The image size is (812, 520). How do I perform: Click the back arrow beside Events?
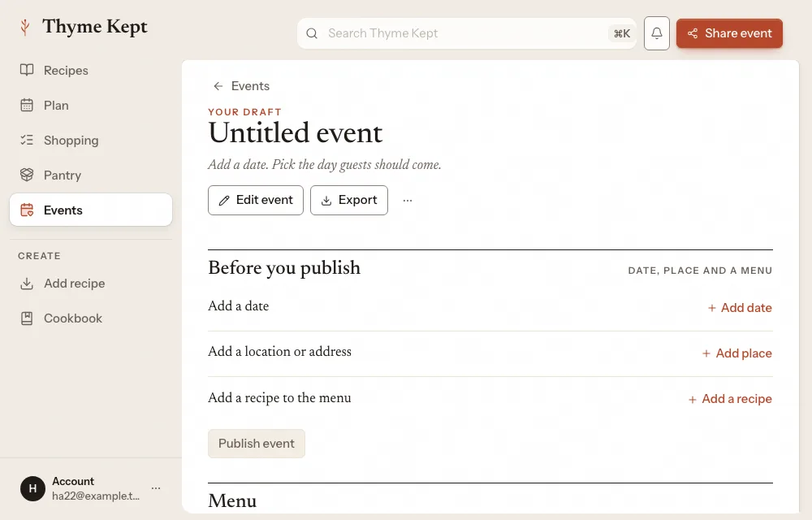point(218,86)
